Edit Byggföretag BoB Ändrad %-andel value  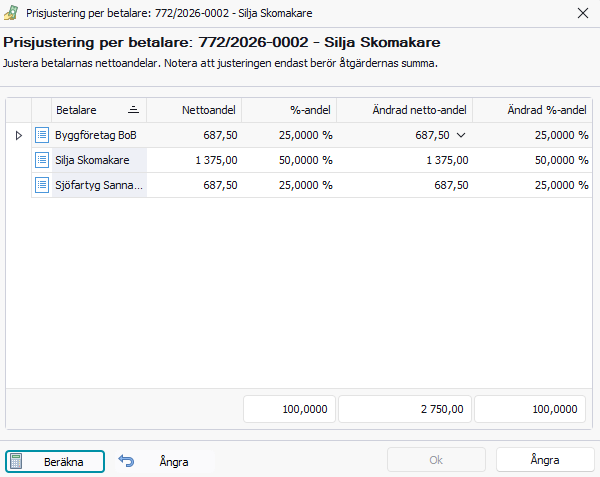[x=532, y=135]
